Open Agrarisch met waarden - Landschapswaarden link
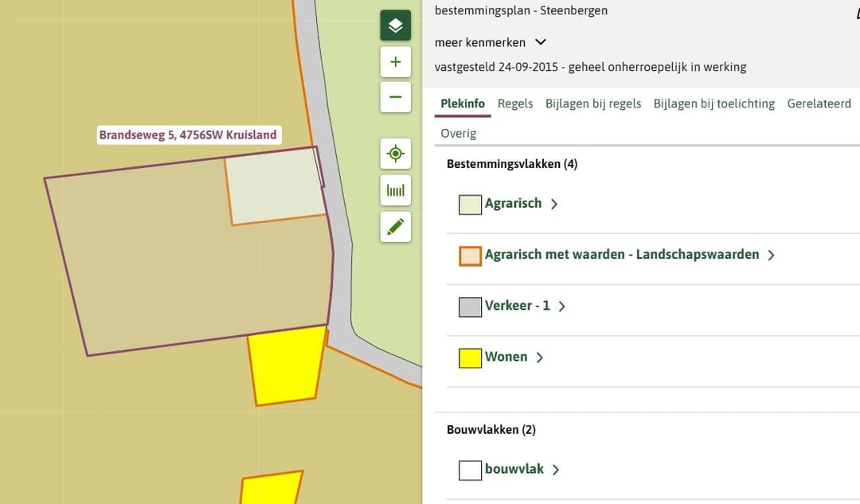Screen dimensions: 860x504 tap(621, 255)
